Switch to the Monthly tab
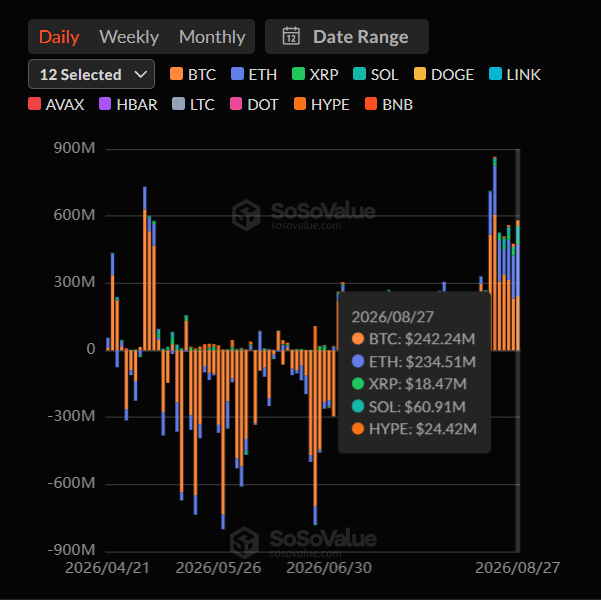 (212, 37)
